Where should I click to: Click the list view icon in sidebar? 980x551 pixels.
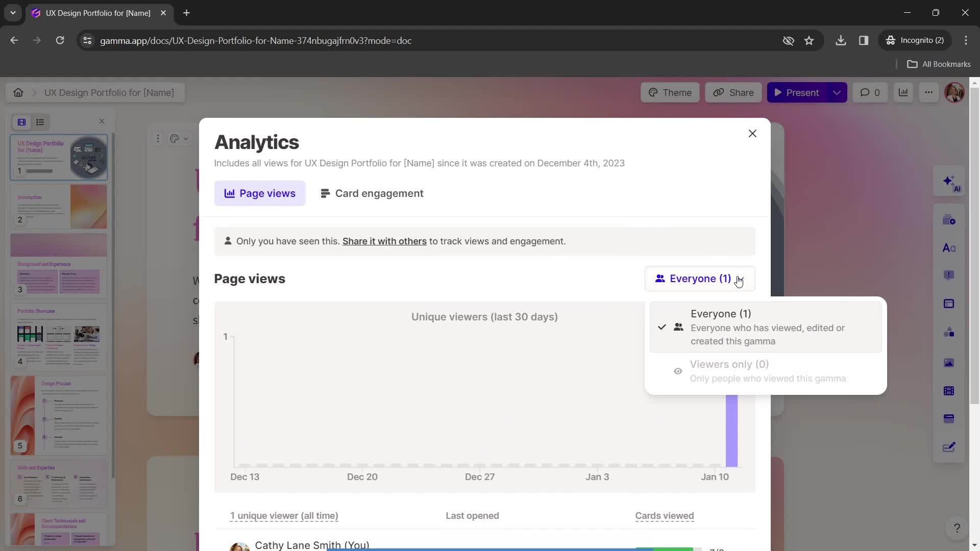(40, 121)
